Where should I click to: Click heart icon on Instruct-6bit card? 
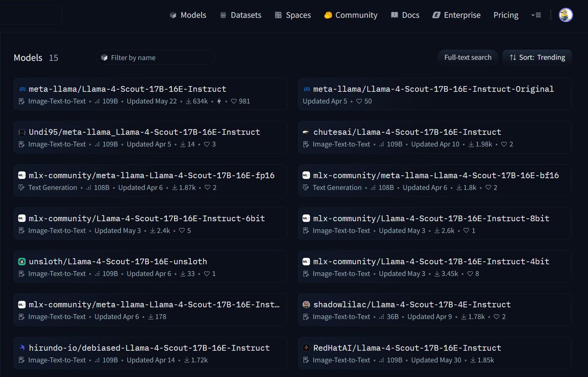pyautogui.click(x=182, y=231)
